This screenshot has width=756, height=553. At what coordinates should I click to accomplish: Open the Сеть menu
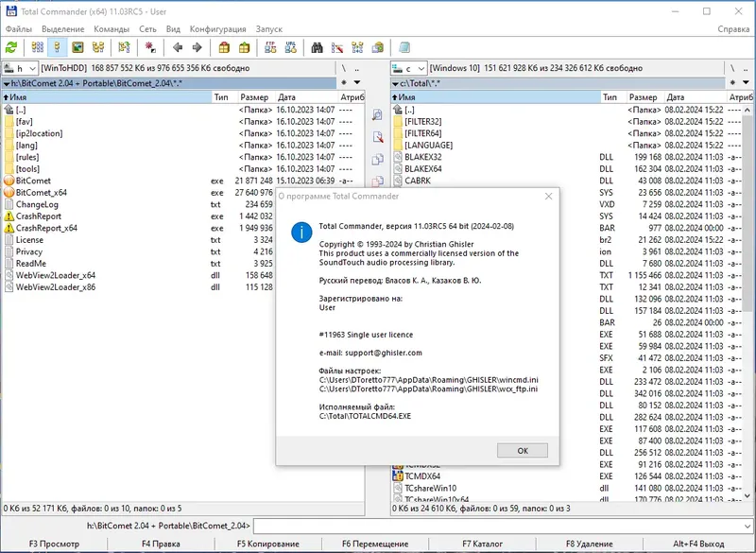click(147, 29)
